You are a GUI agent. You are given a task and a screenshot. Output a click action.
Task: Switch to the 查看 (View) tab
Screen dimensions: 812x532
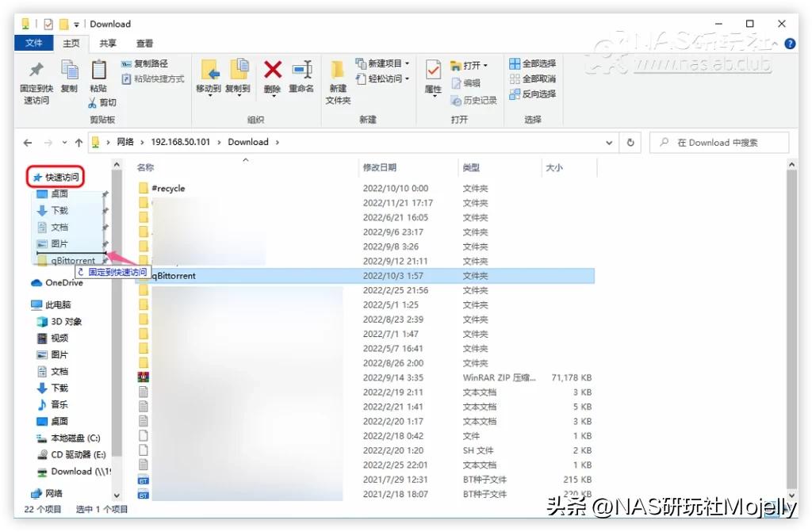[x=145, y=43]
